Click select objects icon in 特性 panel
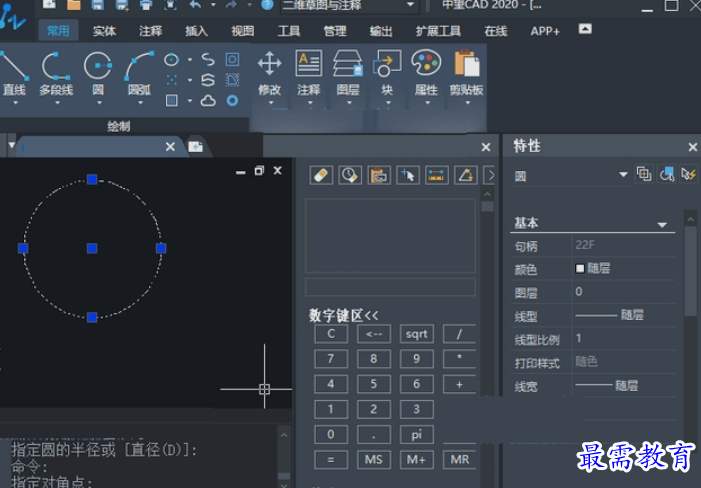This screenshot has height=488, width=701. 667,174
